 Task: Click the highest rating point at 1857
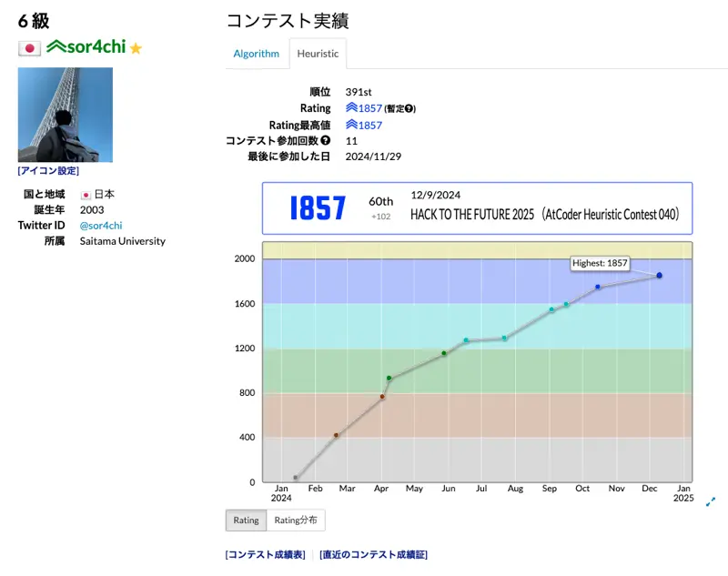click(659, 275)
